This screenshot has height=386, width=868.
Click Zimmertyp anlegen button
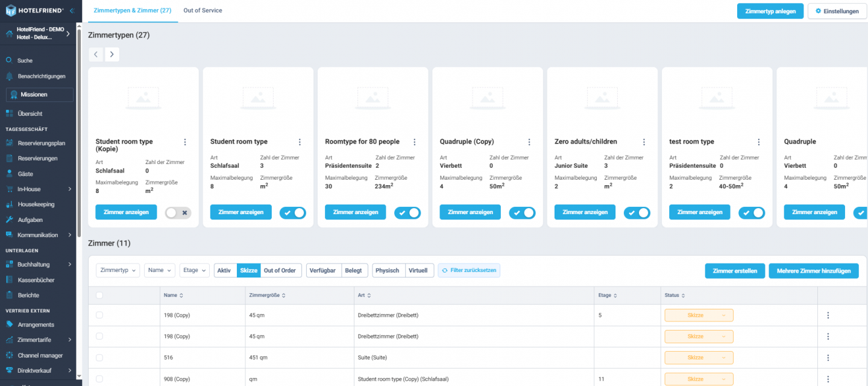770,11
